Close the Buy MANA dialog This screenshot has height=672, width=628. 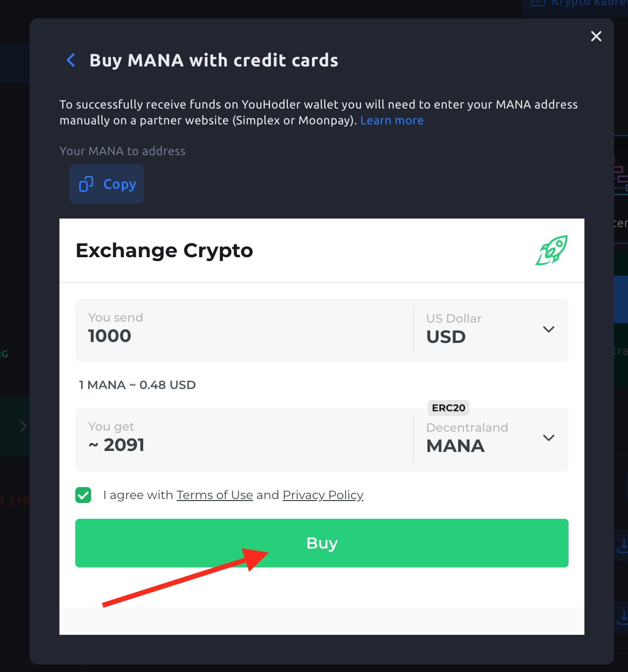coord(596,36)
